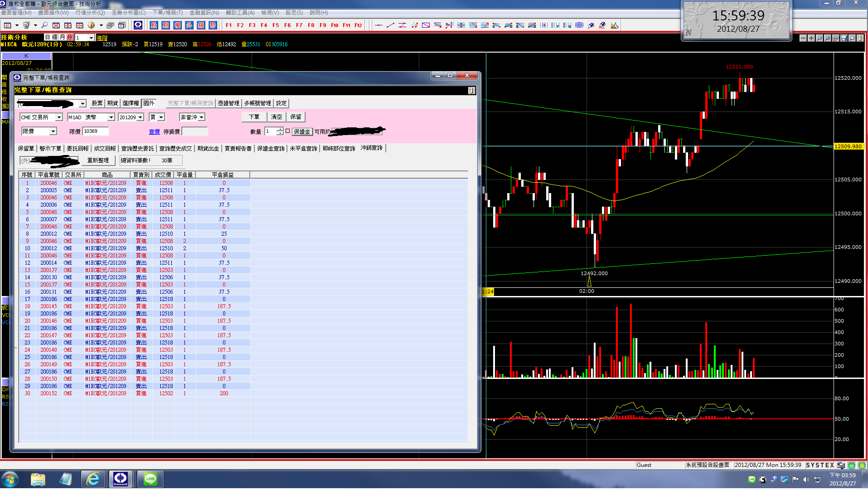Click the red X window icon in the toolbar
The image size is (868, 490).
point(56,25)
